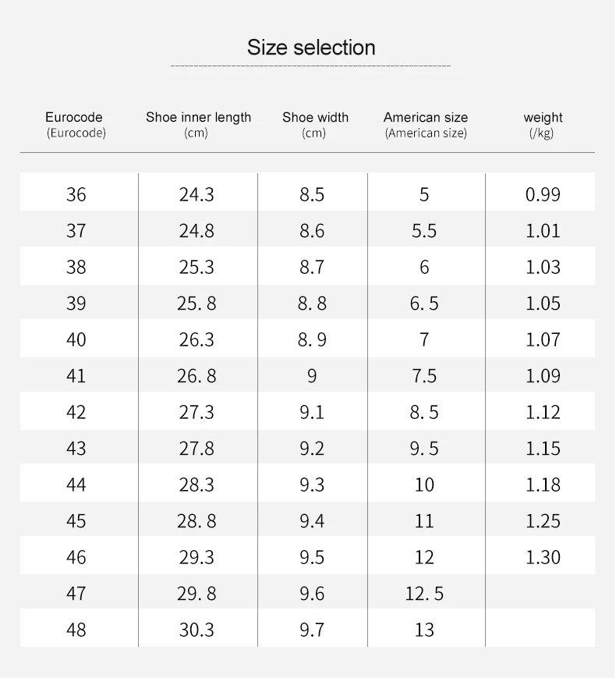Select Eurocode size 41 cell
The height and width of the screenshot is (678, 616).
tap(76, 376)
